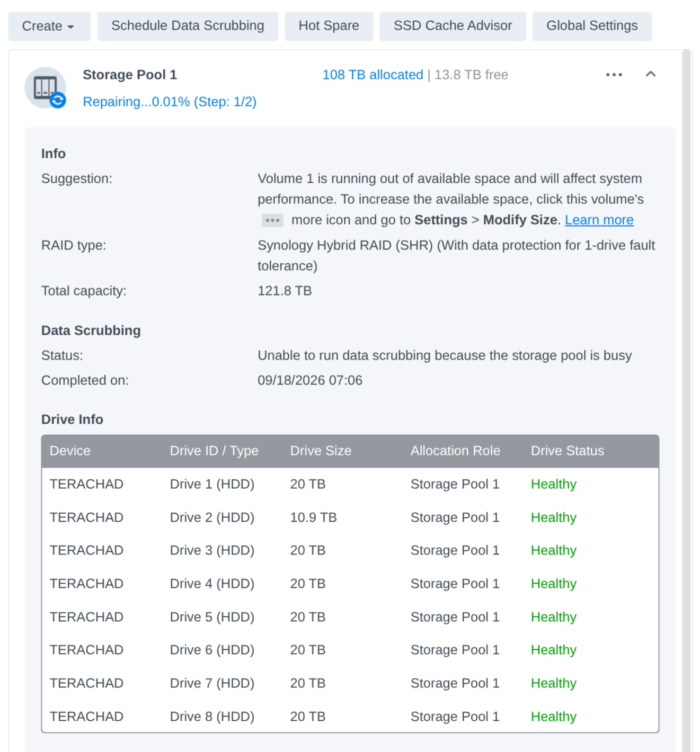Select the Drive 6 (HDD) row
Image resolution: width=700 pixels, height=752 pixels.
coord(350,650)
